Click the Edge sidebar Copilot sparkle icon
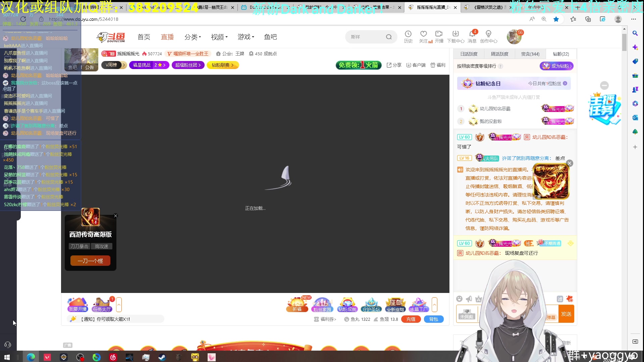Image resolution: width=644 pixels, height=362 pixels. click(x=635, y=47)
